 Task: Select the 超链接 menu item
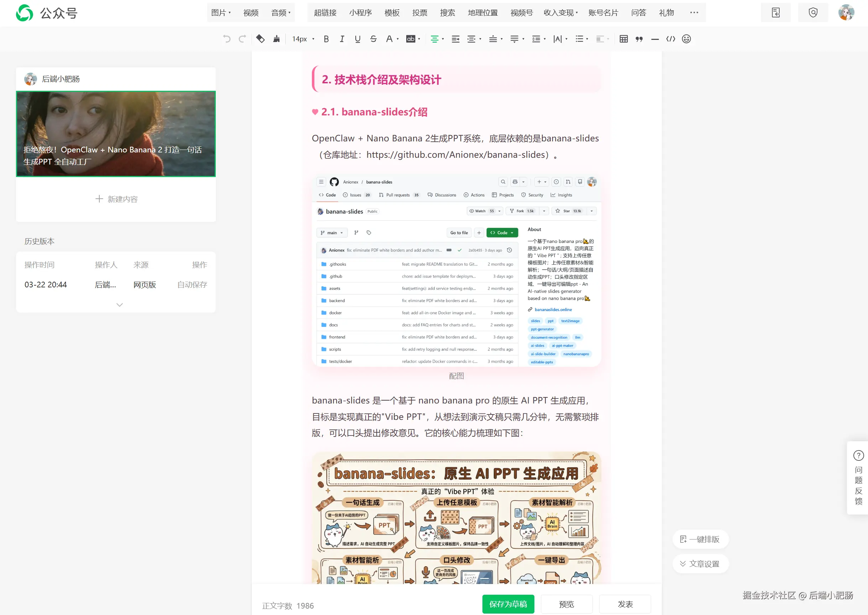(325, 12)
